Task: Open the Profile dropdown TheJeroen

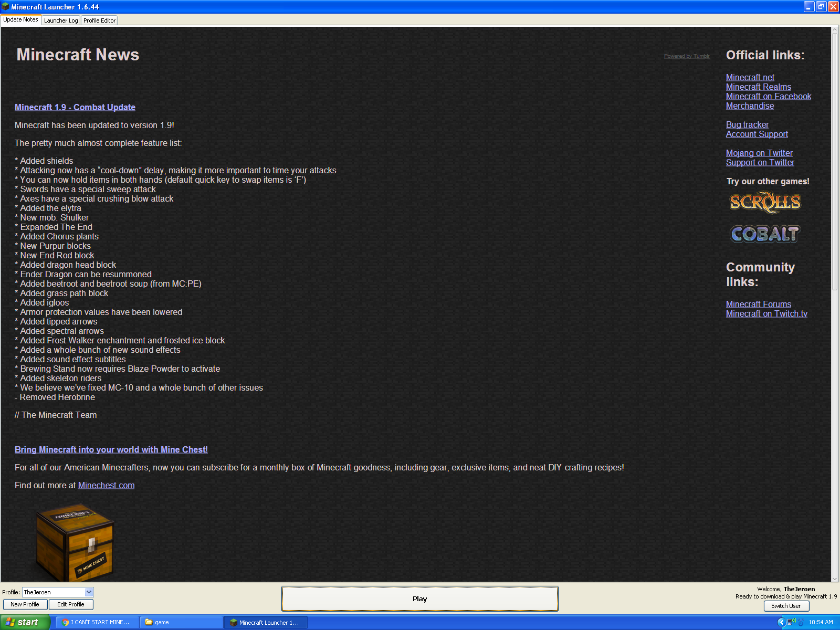Action: coord(58,592)
